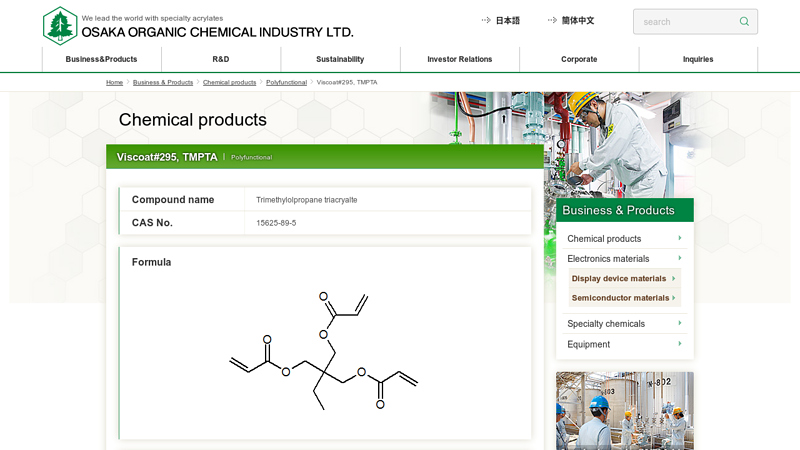Click the Osaka Organic Chemical tree logo
The height and width of the screenshot is (450, 800).
[60, 26]
